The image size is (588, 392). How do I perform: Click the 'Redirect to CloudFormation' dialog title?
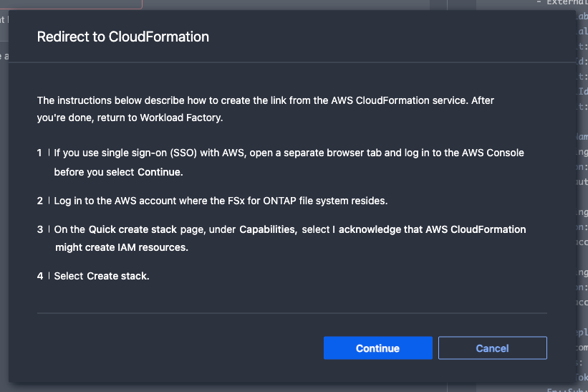(123, 37)
